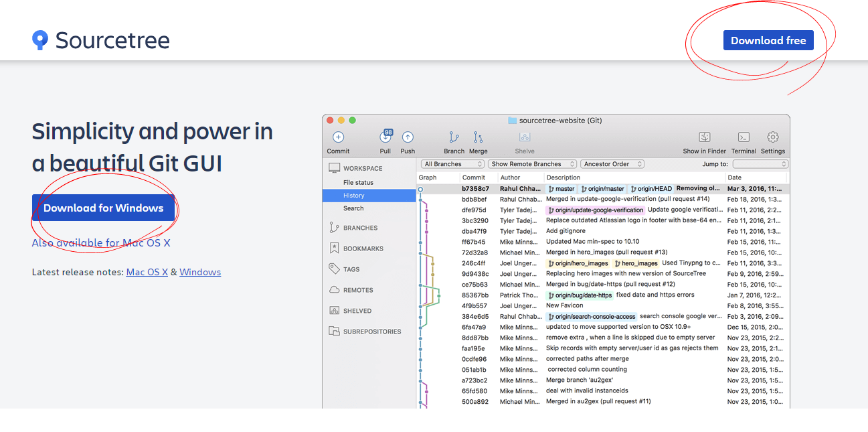868x432 pixels.
Task: Click Show in Finder icon
Action: [705, 137]
